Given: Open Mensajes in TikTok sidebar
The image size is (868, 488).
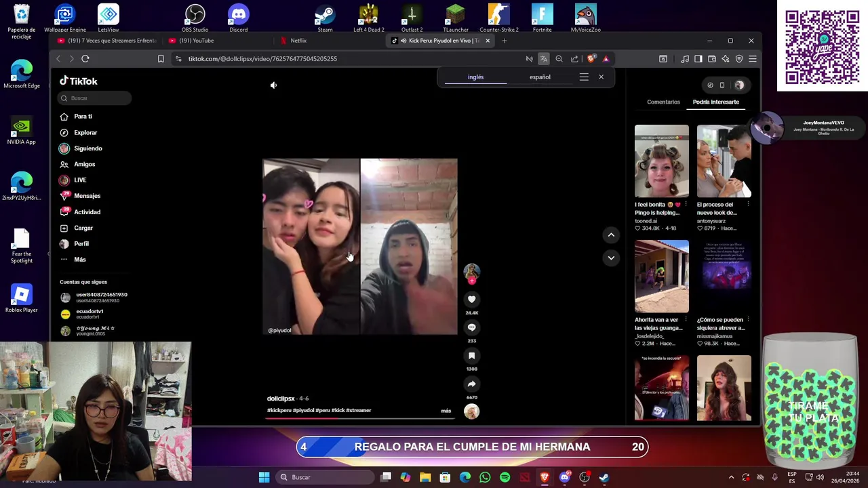Looking at the screenshot, I should pos(87,196).
